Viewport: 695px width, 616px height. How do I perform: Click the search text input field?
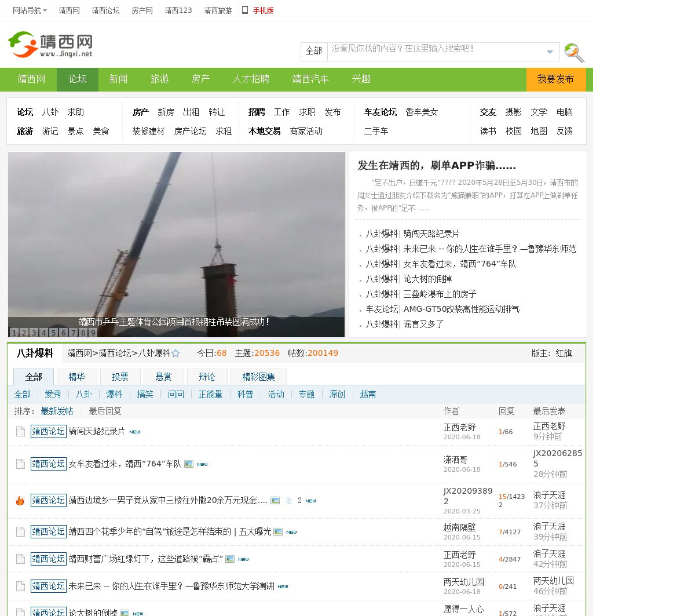tap(434, 51)
